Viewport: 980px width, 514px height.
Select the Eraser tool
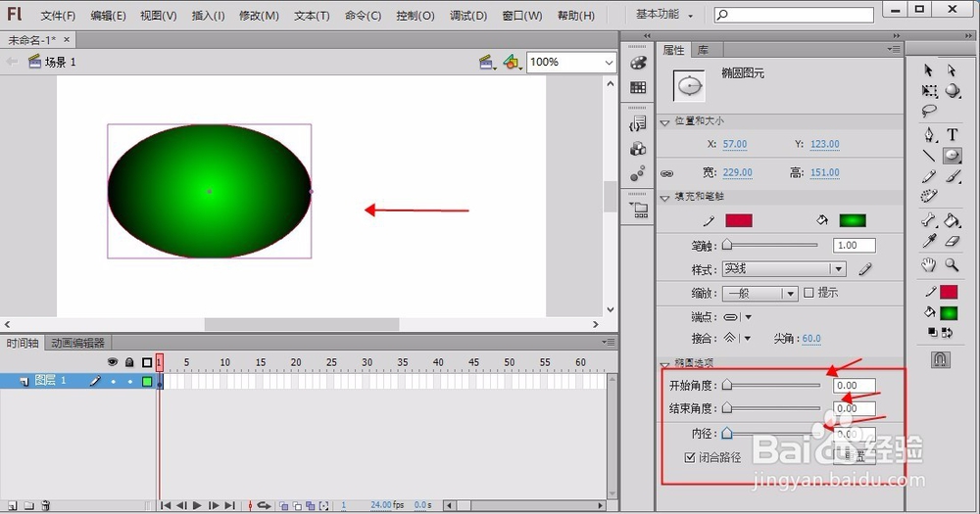[952, 241]
